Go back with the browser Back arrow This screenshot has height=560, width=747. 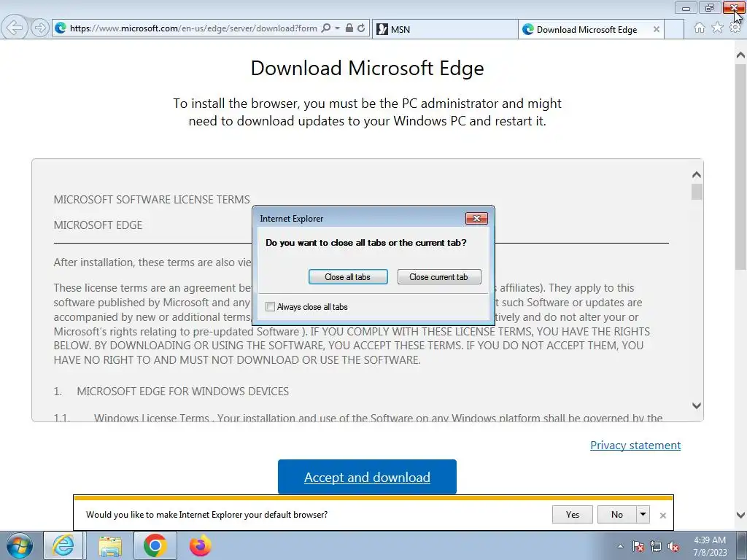15,28
